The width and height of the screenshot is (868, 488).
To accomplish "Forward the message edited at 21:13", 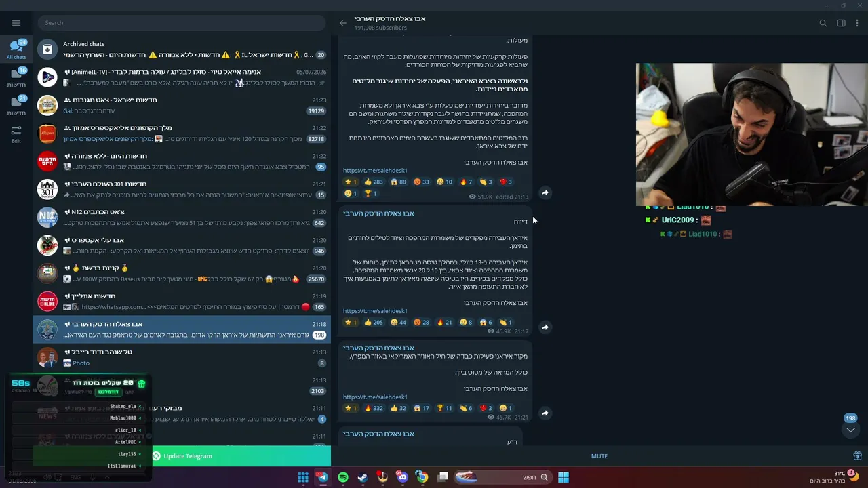I will pyautogui.click(x=545, y=193).
